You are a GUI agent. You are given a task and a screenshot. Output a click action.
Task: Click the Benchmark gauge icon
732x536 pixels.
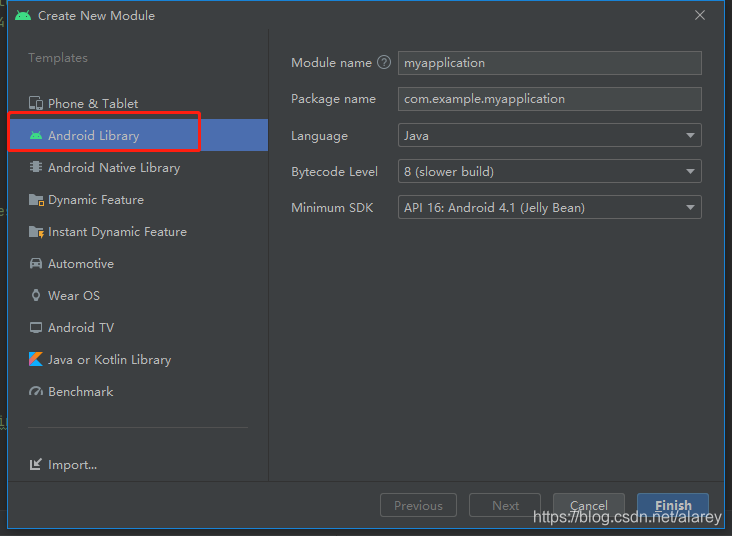[36, 392]
